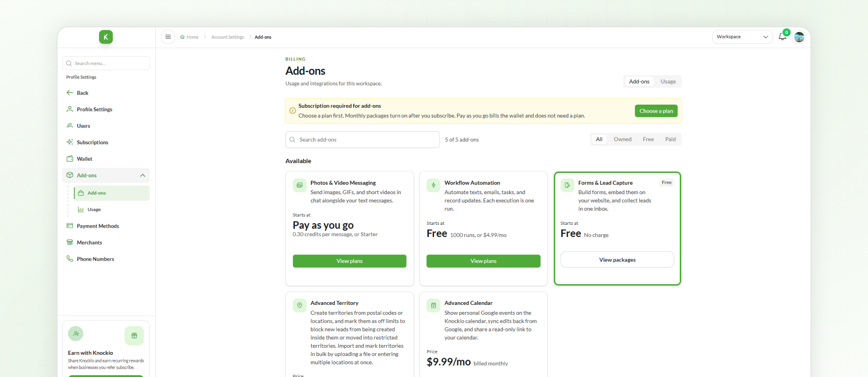Image resolution: width=868 pixels, height=377 pixels.
Task: Open the notifications bell icon
Action: point(782,37)
